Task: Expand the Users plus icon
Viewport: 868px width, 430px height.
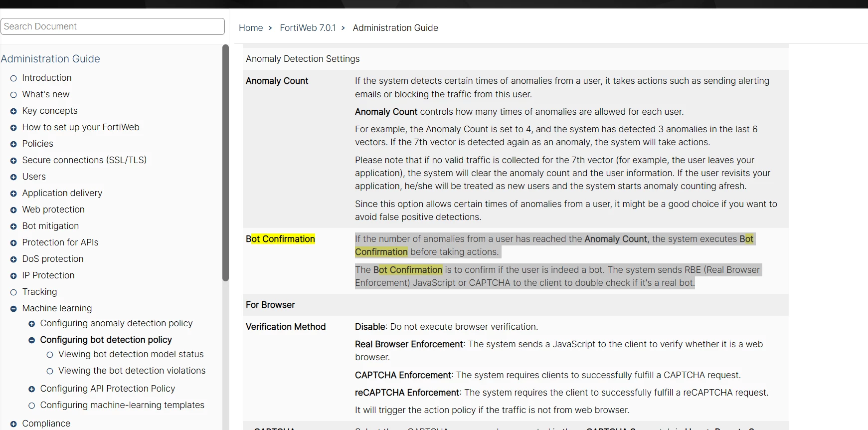Action: tap(13, 177)
